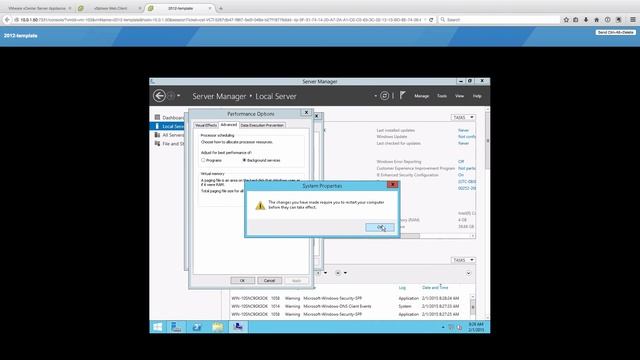Image resolution: width=640 pixels, height=360 pixels.
Task: Click the taskbar clock
Action: [476, 327]
